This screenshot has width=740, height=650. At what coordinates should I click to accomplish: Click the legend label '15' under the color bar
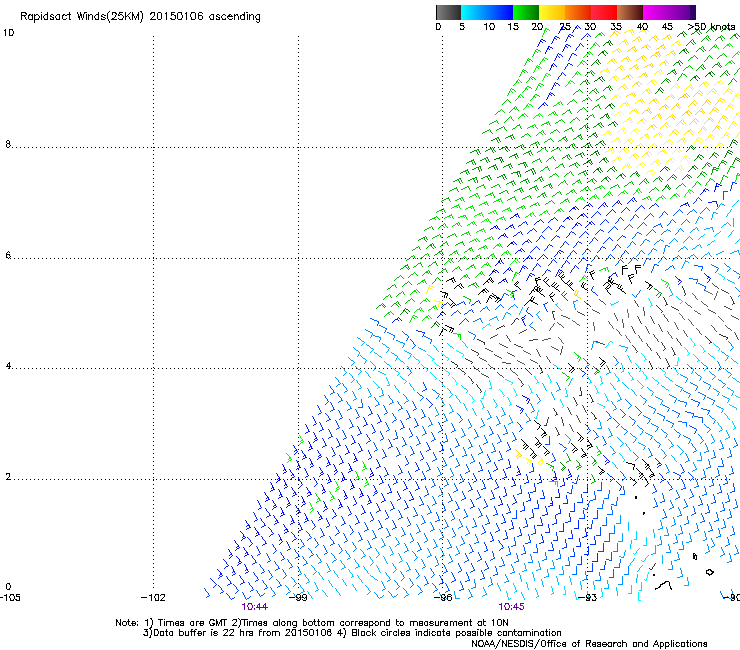tap(513, 27)
